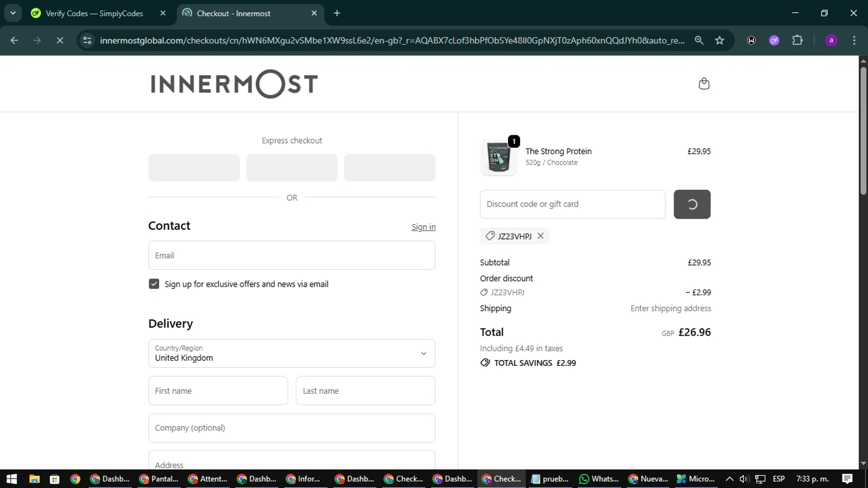Open the notification center icon

coord(847,479)
